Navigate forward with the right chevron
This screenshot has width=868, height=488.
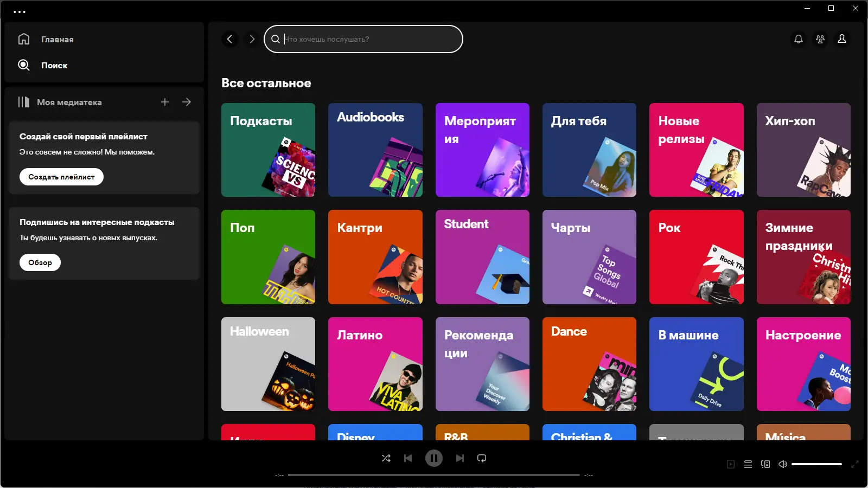pyautogui.click(x=252, y=39)
